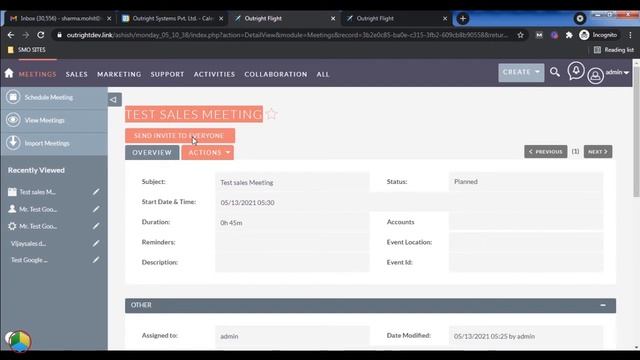The height and width of the screenshot is (360, 640).
Task: Click Send Invite To Everyone button
Action: [180, 136]
